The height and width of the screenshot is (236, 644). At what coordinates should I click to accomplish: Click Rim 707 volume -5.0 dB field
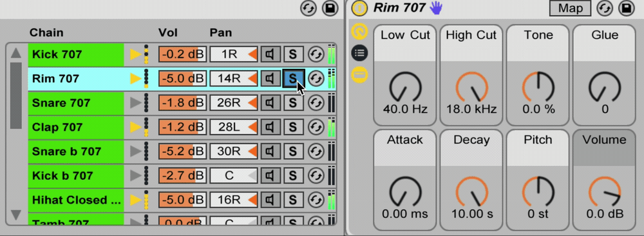tap(182, 79)
